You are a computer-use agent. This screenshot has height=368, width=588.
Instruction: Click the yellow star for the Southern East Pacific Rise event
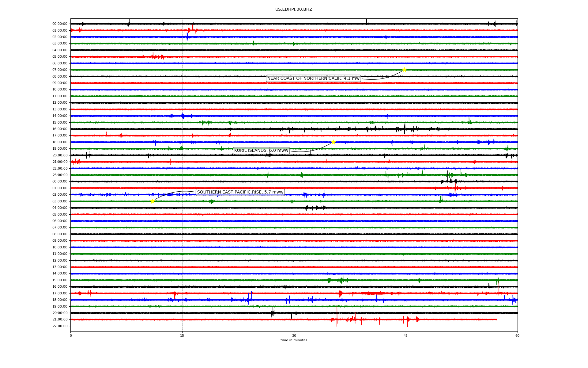coord(153,201)
